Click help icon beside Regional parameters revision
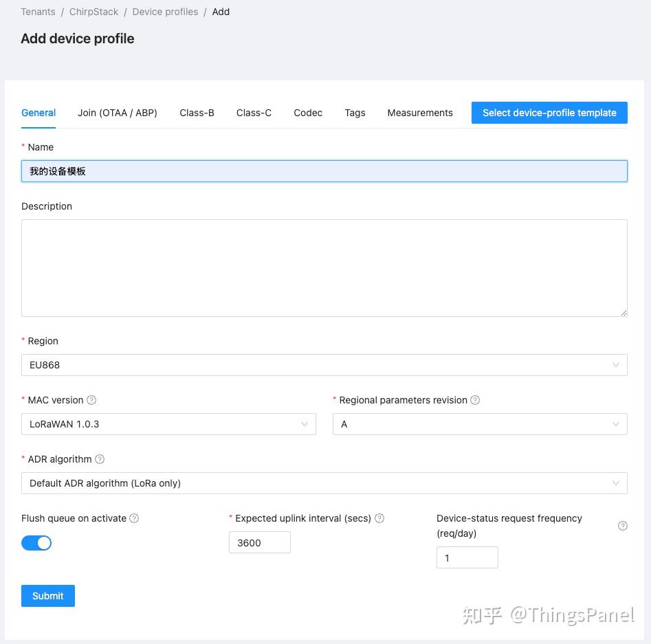Image resolution: width=651 pixels, height=644 pixels. 475,400
